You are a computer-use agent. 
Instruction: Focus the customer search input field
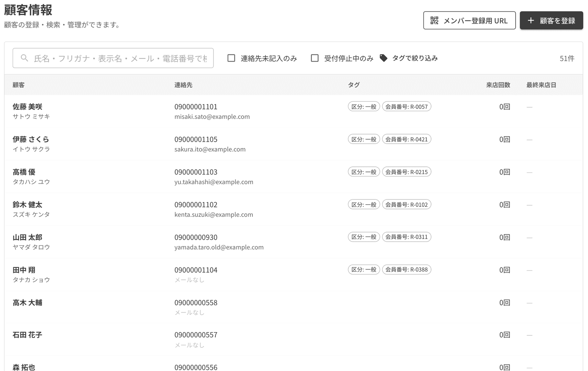coord(113,58)
